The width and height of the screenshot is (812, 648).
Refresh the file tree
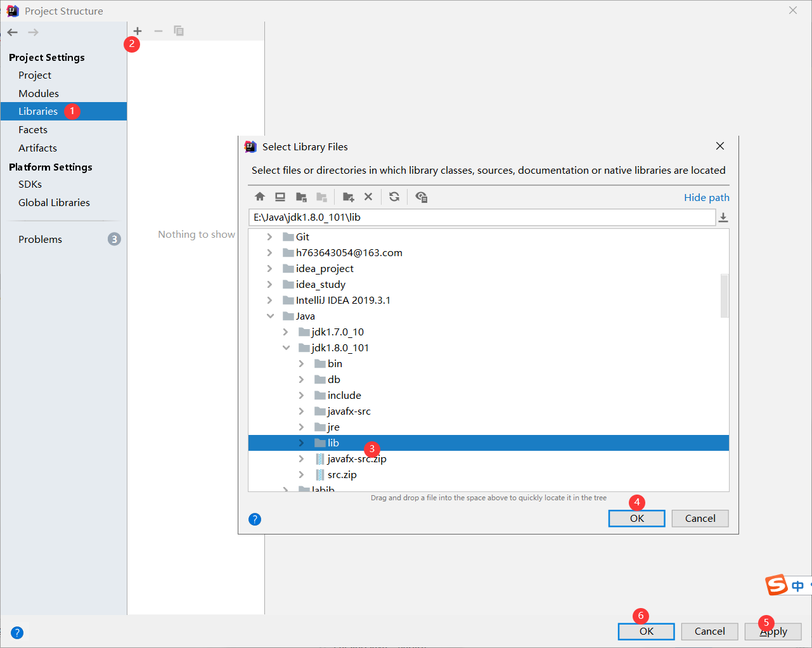(x=394, y=197)
